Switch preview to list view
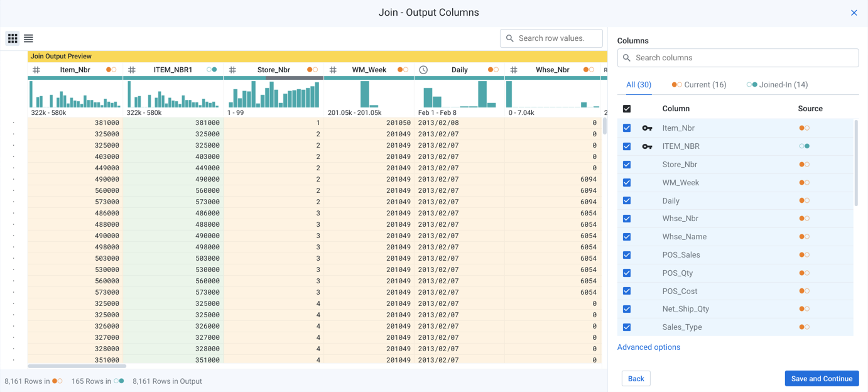This screenshot has height=392, width=868. point(28,38)
